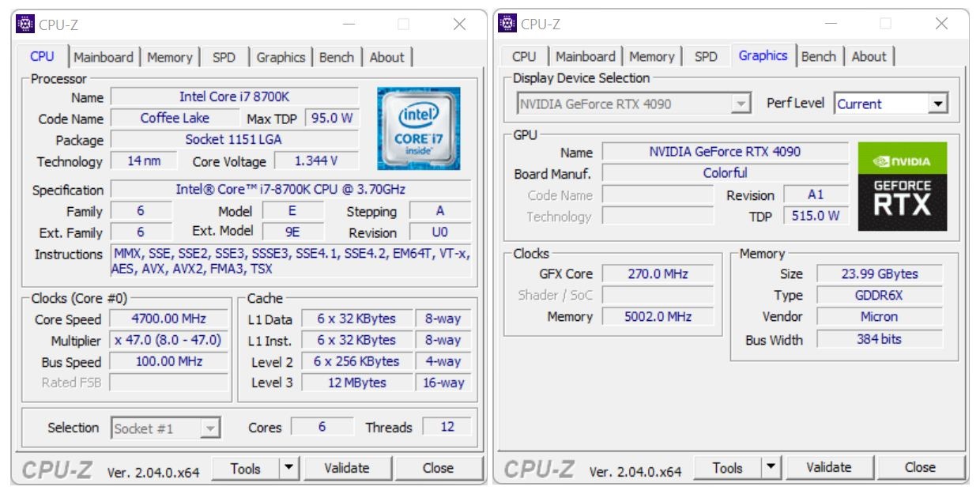Viewport: 980px width, 498px height.
Task: Click Level 3 associativity 16-way
Action: [x=443, y=383]
